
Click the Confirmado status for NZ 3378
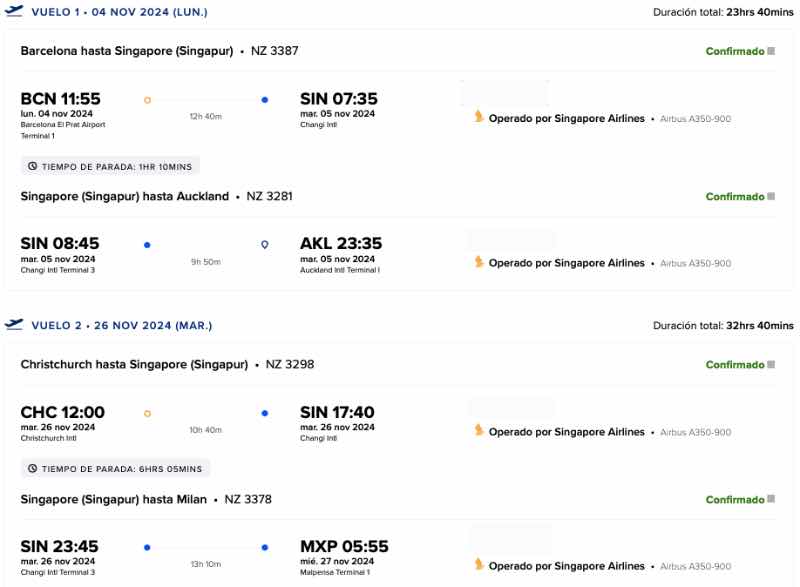click(x=734, y=499)
